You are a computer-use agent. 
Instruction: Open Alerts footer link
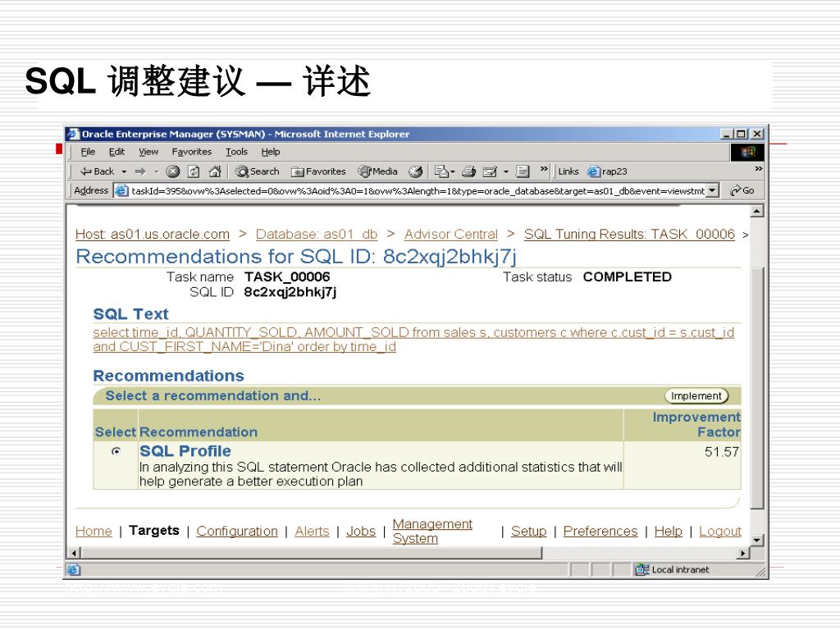click(313, 532)
